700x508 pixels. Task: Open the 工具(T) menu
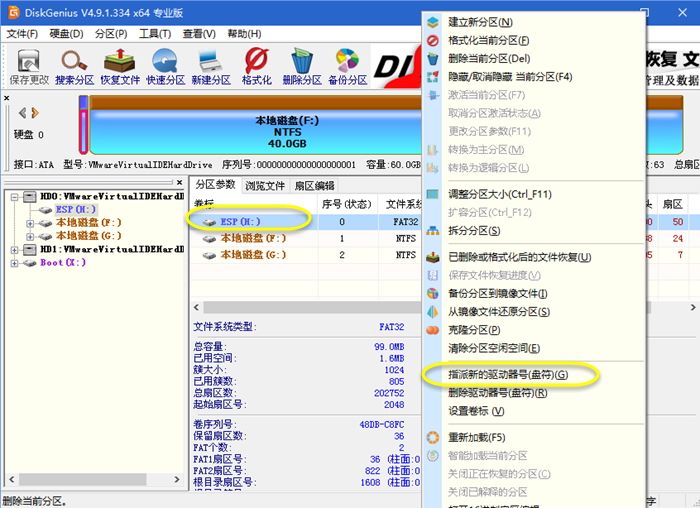(155, 34)
